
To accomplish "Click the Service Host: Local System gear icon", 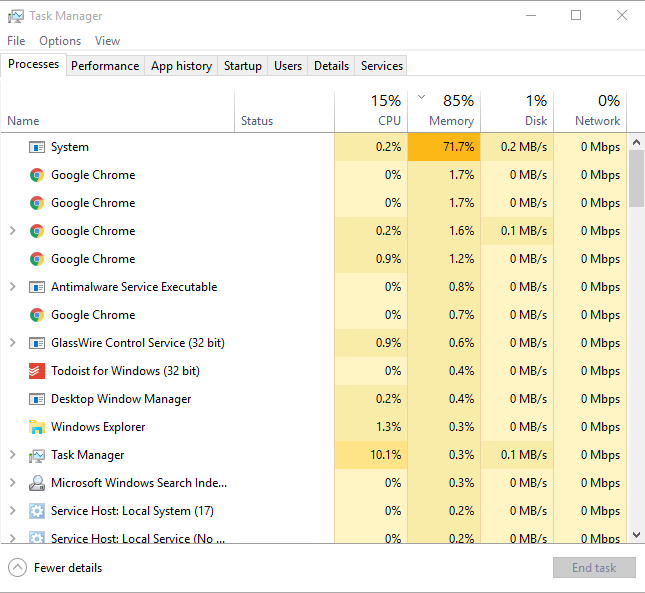I will click(x=37, y=511).
